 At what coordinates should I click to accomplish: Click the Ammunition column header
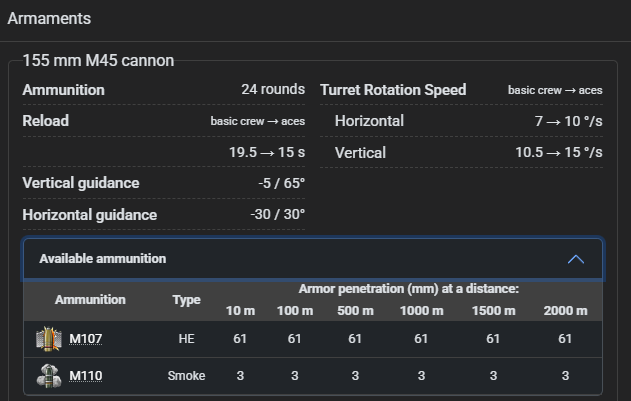(x=90, y=300)
